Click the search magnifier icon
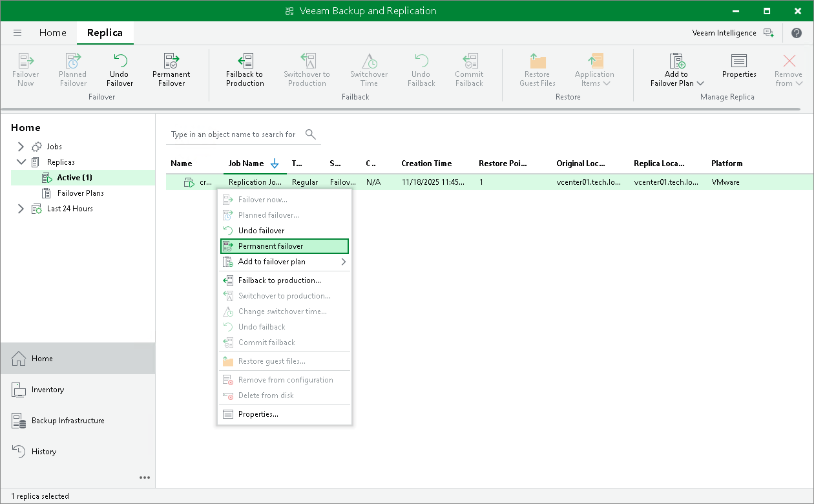 click(311, 134)
